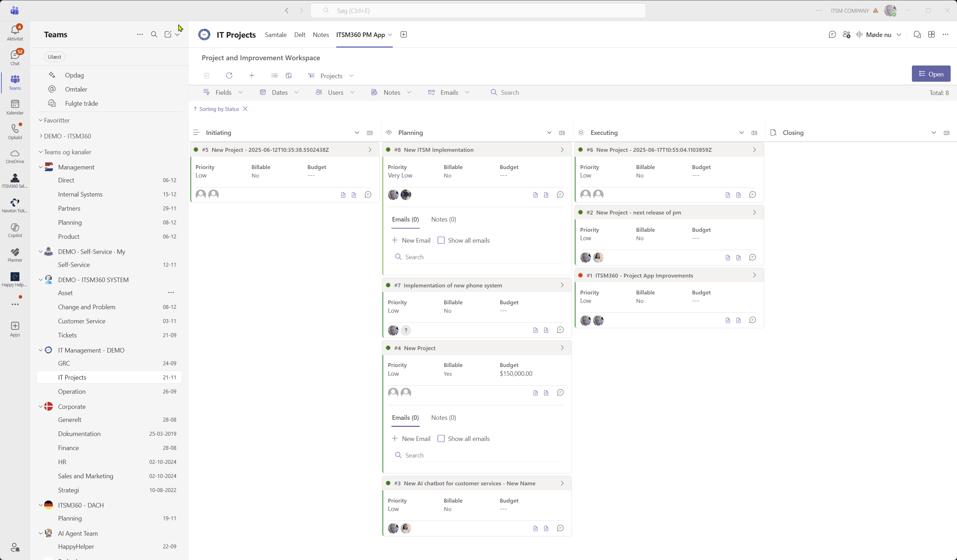Click the add tab plus icon
This screenshot has width=957, height=560.
(403, 35)
